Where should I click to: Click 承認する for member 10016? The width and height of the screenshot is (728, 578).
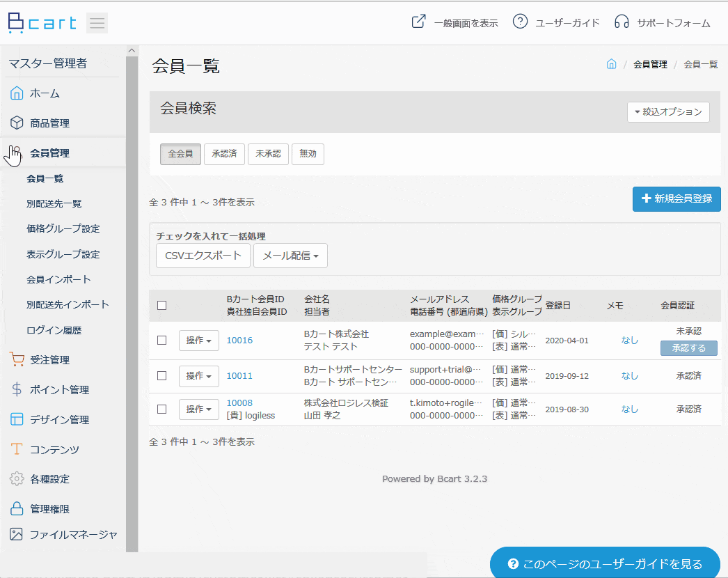pyautogui.click(x=688, y=348)
